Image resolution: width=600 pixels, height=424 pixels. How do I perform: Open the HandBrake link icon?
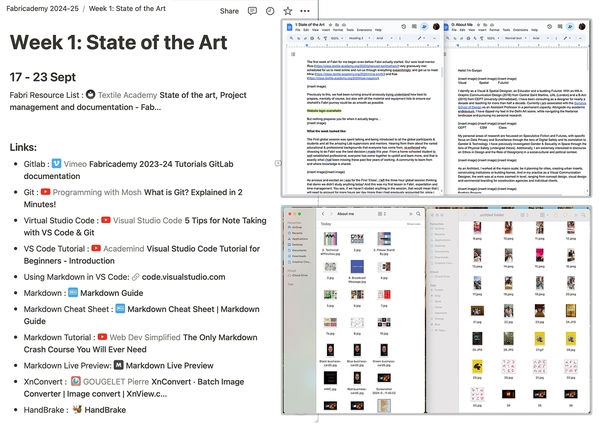pos(77,409)
